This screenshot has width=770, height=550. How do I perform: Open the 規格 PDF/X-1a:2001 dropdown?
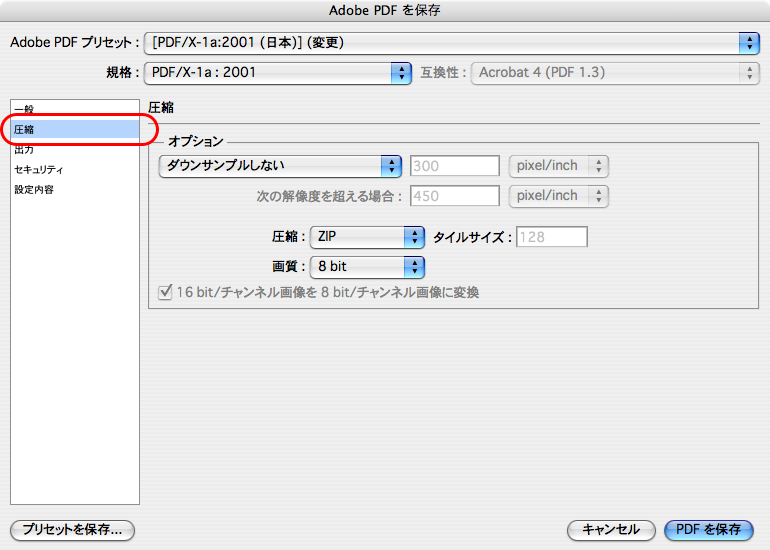click(x=277, y=73)
